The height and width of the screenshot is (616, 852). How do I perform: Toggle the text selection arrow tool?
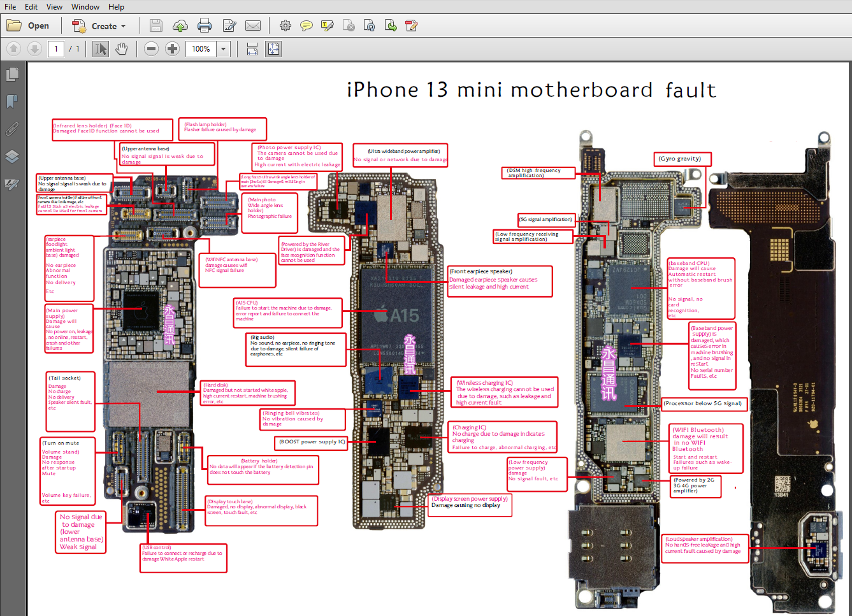(x=100, y=49)
